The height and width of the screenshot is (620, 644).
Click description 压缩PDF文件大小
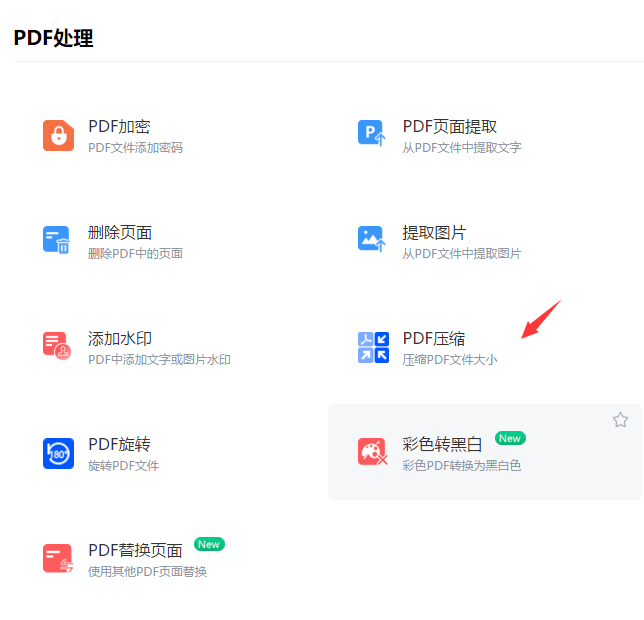coord(450,359)
